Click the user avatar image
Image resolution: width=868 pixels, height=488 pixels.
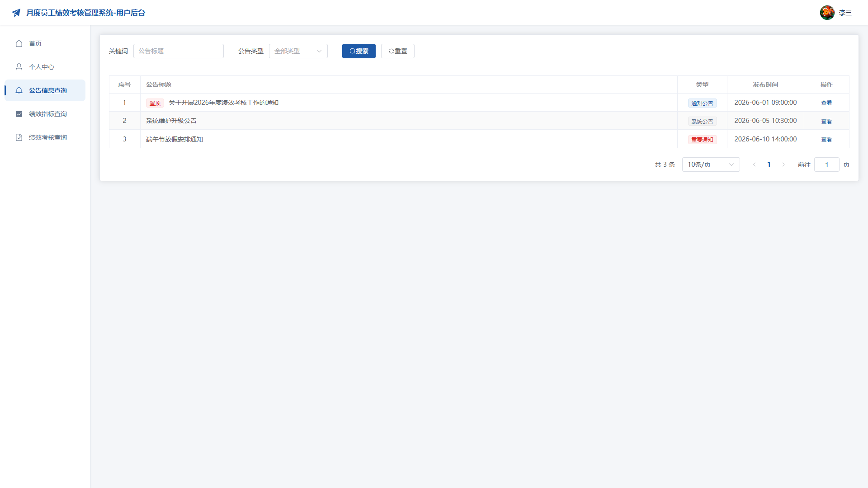(827, 13)
